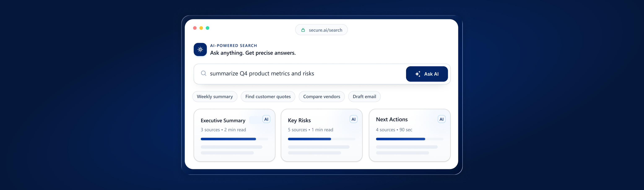The width and height of the screenshot is (644, 190).
Task: Click the green padlock icon in address bar
Action: (x=303, y=30)
